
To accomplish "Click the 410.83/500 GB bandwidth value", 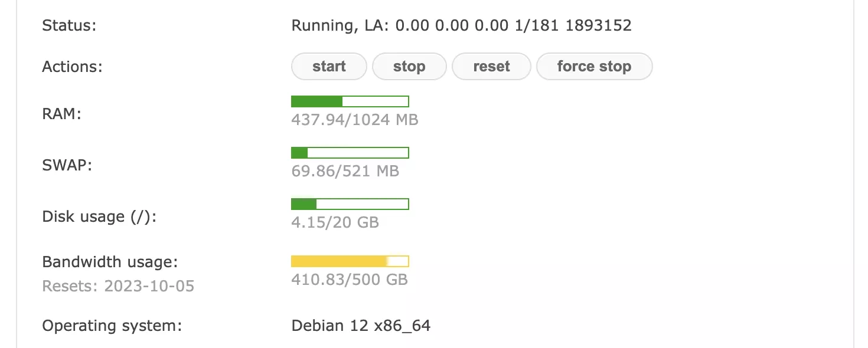I will (349, 279).
